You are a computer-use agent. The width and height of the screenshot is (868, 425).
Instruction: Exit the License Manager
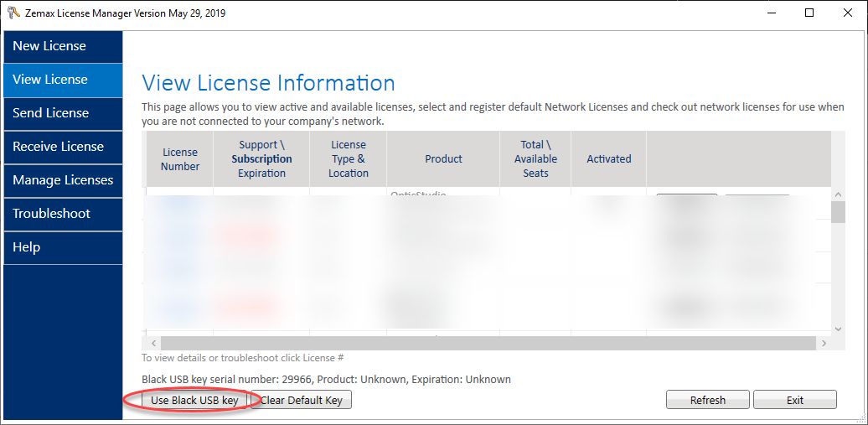795,400
